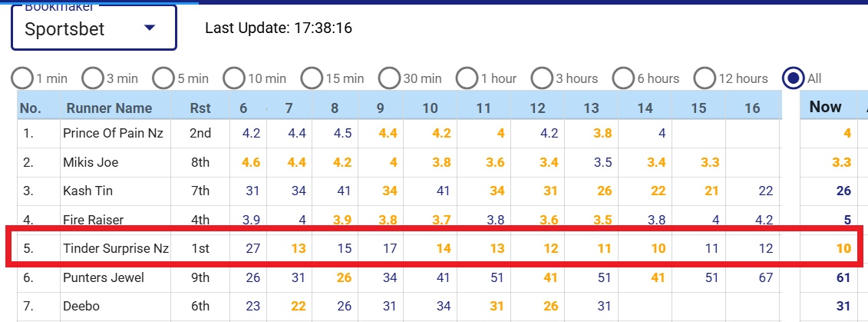Select runner Prince Of Pain Nz

pos(114,133)
